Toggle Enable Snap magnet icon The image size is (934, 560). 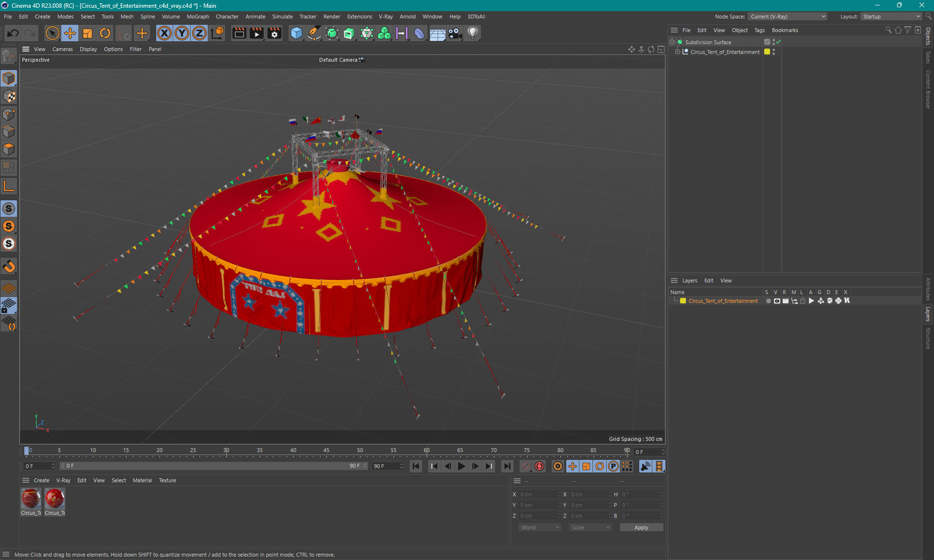(9, 266)
